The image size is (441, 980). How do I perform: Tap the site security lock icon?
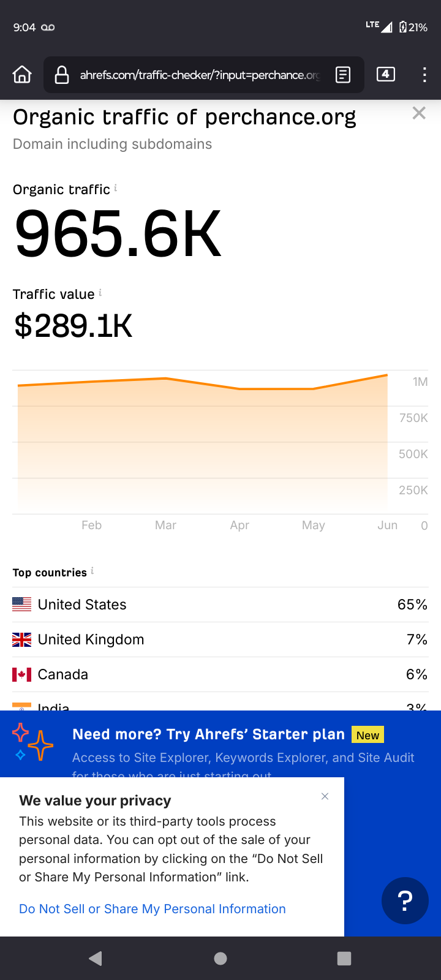click(62, 75)
